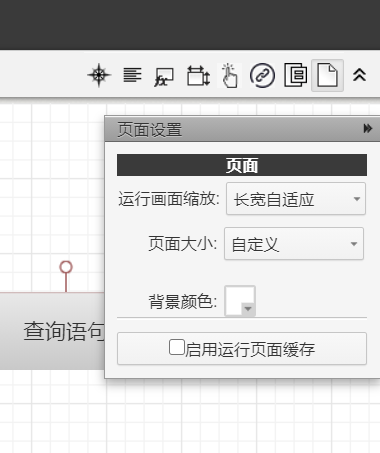Click the stacked pages template icon

[x=295, y=75]
